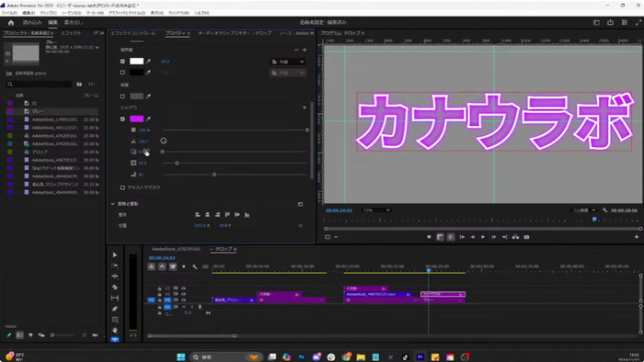Open the timeline wrench settings icon
The height and width of the screenshot is (362, 644).
(195, 266)
